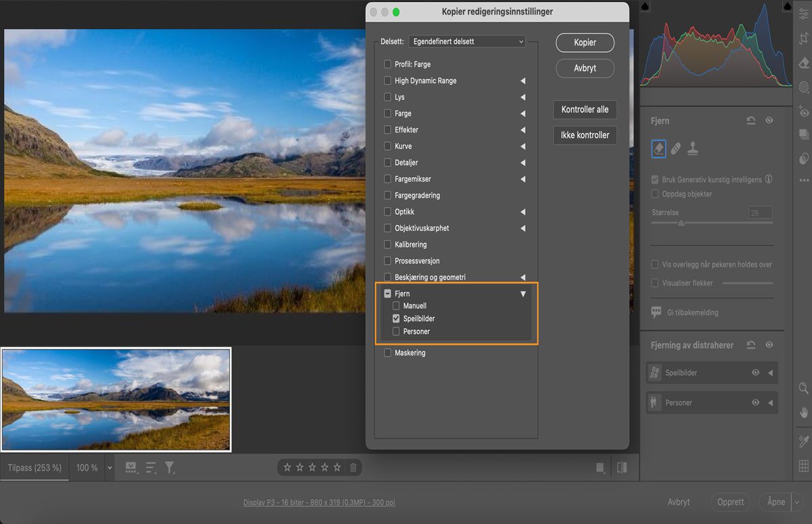The height and width of the screenshot is (524, 812).
Task: Check the Maskering checkbox
Action: 388,352
